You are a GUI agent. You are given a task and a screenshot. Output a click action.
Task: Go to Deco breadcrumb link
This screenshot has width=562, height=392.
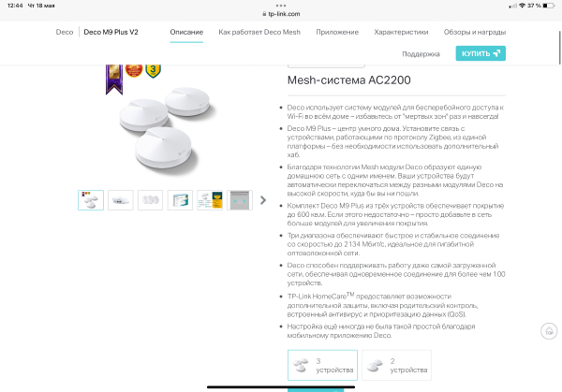[x=65, y=32]
